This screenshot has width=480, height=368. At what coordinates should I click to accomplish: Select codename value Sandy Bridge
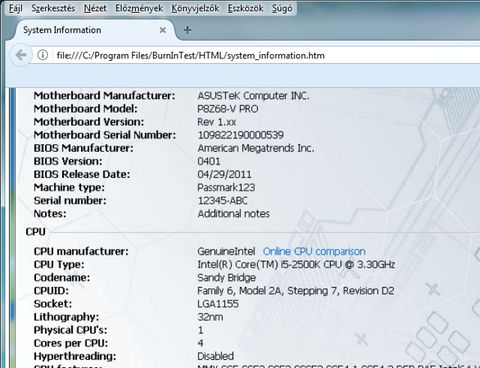tap(226, 278)
